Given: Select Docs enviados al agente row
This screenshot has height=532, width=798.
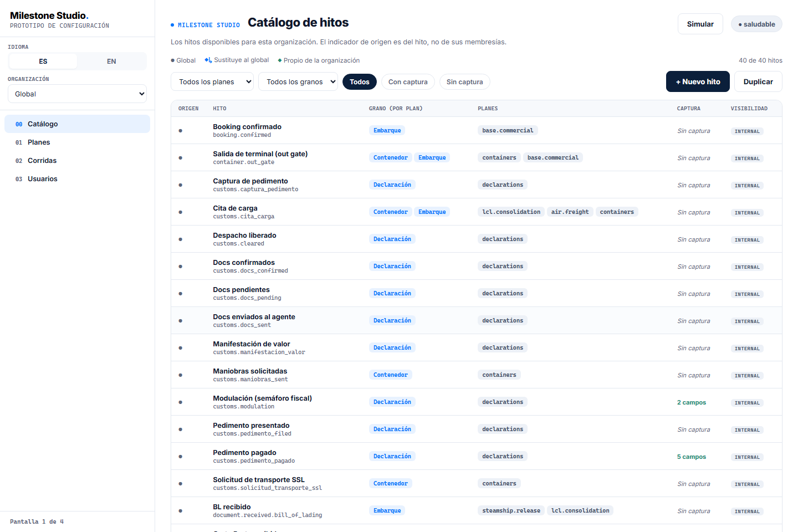Looking at the screenshot, I should 476,320.
